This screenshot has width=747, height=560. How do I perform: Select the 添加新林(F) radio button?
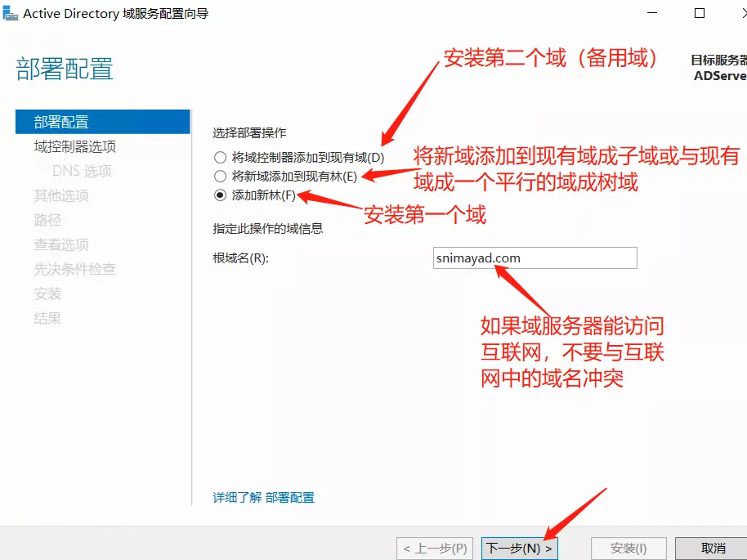point(219,195)
